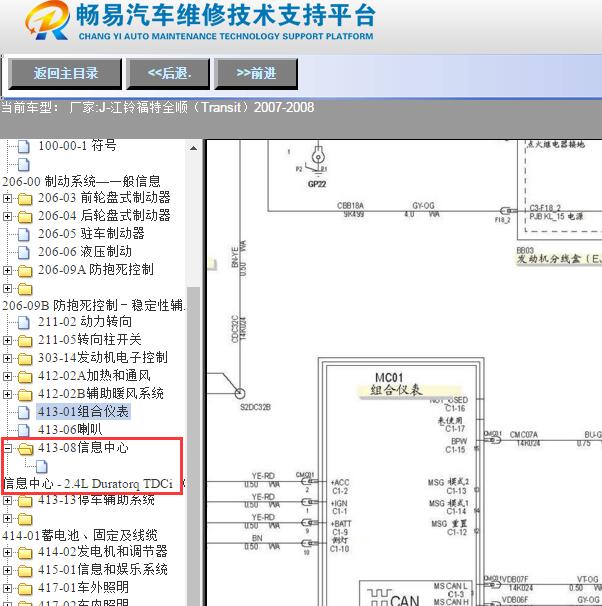This screenshot has width=602, height=606.
Task: Click the 返回主目录 button
Action: coord(65,73)
